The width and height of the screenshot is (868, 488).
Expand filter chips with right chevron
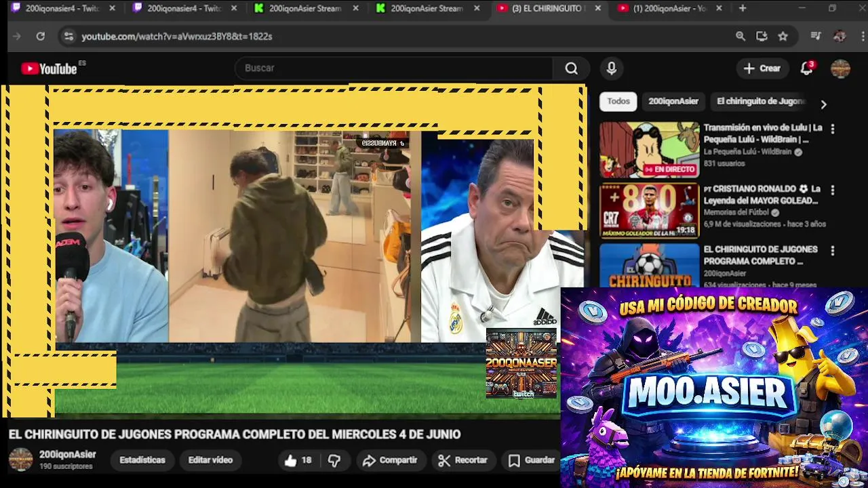(823, 104)
